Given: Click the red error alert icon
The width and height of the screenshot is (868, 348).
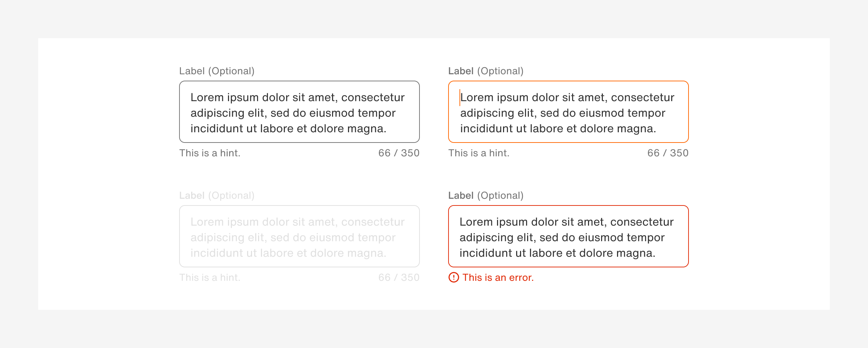Looking at the screenshot, I should tap(453, 278).
